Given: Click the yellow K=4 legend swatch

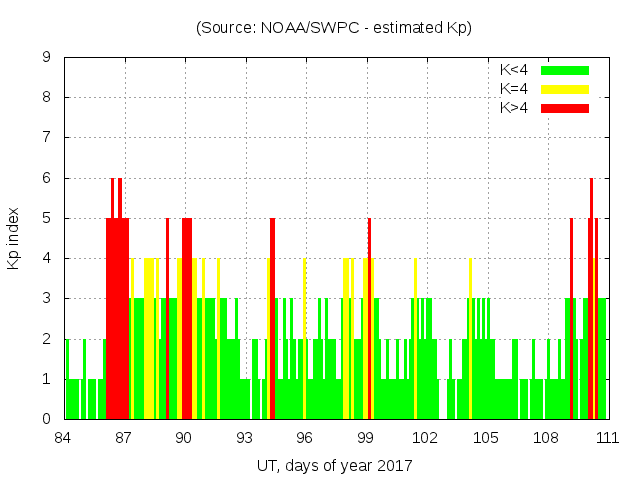Looking at the screenshot, I should (565, 89).
